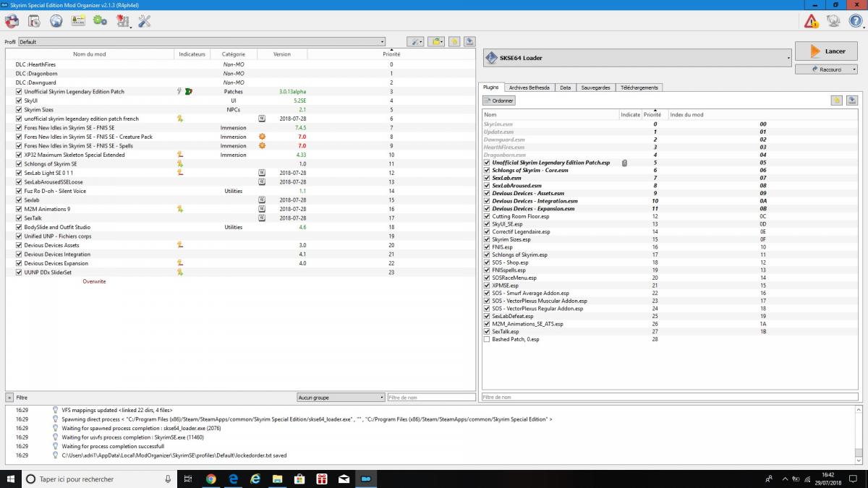Sort by Catégorie column header
868x488 pixels.
(233, 54)
